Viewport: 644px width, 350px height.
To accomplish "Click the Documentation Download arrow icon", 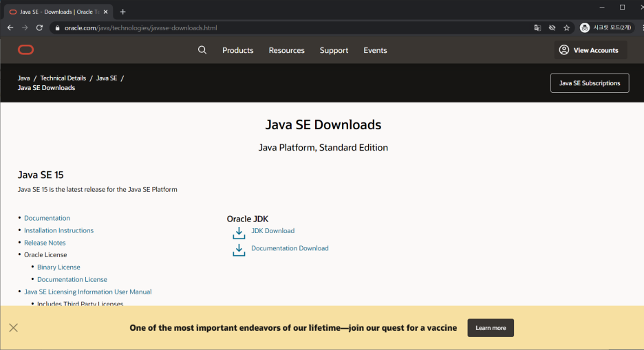I will point(239,250).
